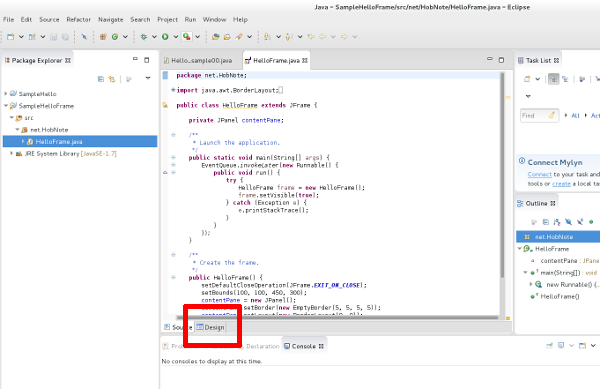
Task: Run the program with the green Run icon
Action: [165, 37]
